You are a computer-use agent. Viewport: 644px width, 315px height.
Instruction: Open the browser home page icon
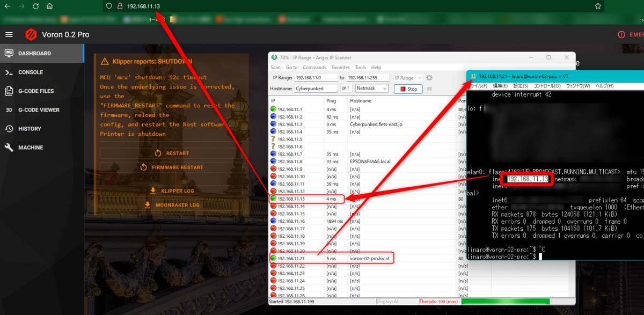(49, 6)
